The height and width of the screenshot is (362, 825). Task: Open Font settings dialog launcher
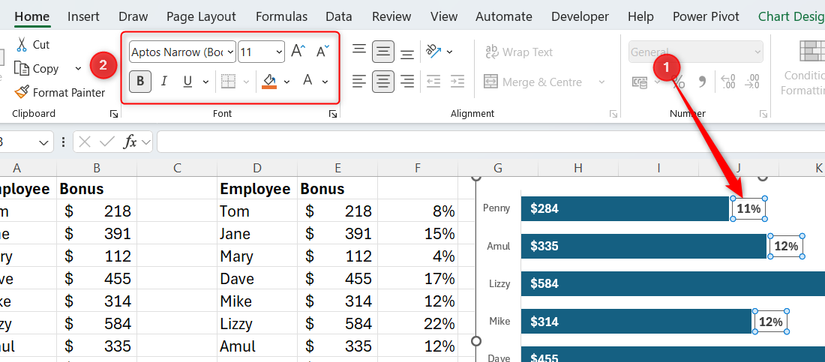pos(333,114)
